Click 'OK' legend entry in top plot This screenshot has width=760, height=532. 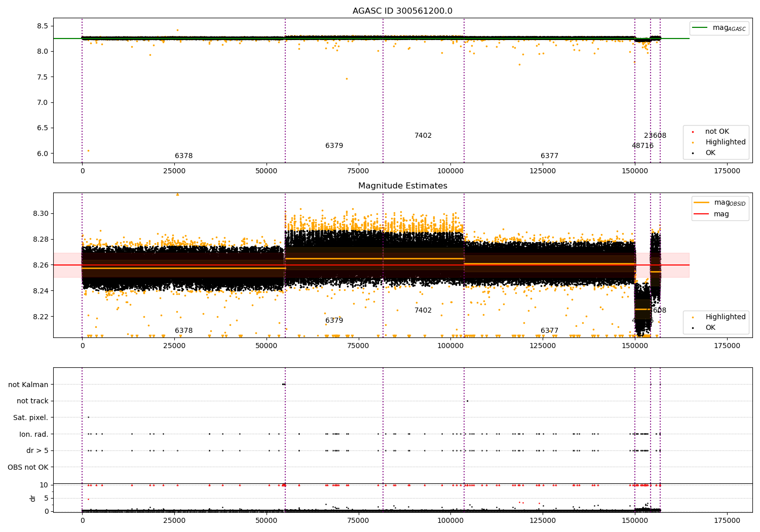(x=710, y=153)
